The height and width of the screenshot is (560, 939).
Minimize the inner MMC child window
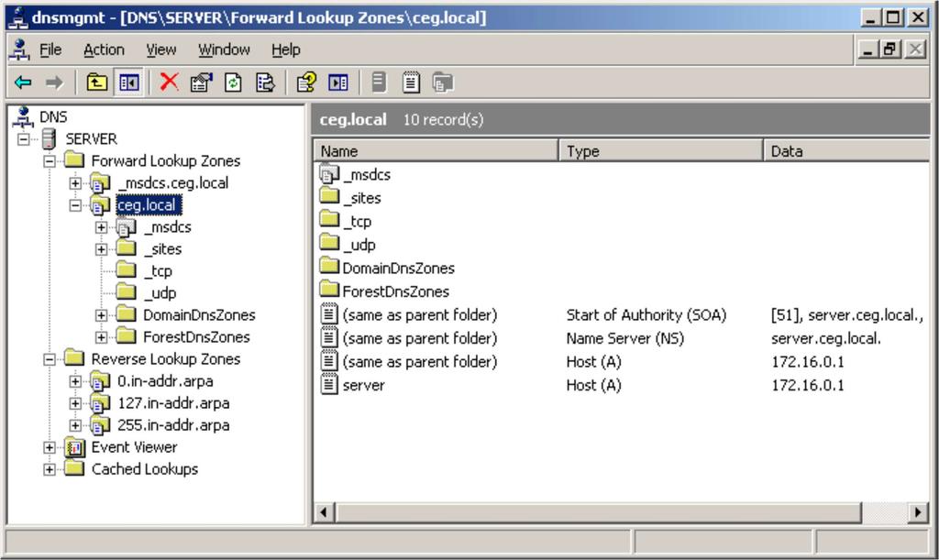[x=867, y=49]
